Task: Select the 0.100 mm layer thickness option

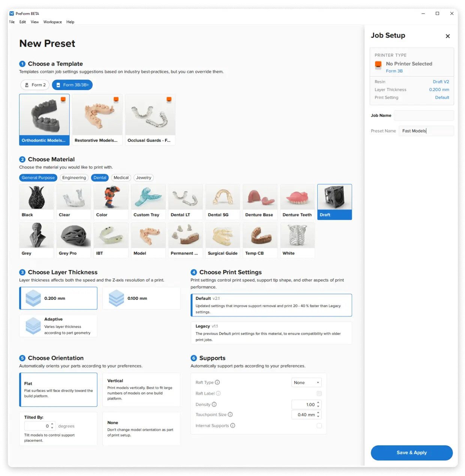Action: click(141, 298)
